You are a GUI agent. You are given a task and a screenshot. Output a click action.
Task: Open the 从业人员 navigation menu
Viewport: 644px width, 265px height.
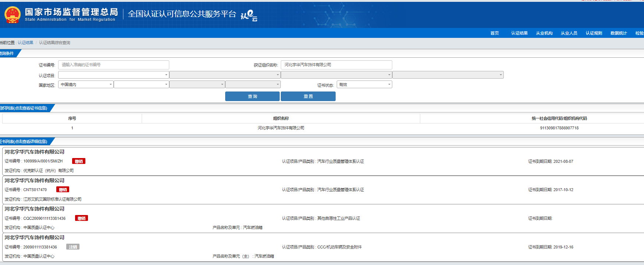[x=569, y=33]
